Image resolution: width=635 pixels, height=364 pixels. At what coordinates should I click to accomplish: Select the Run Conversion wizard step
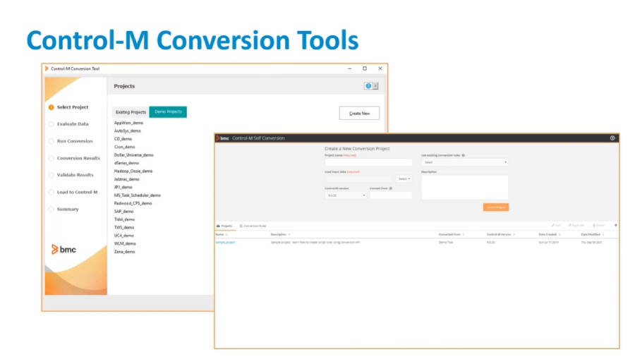click(x=74, y=141)
